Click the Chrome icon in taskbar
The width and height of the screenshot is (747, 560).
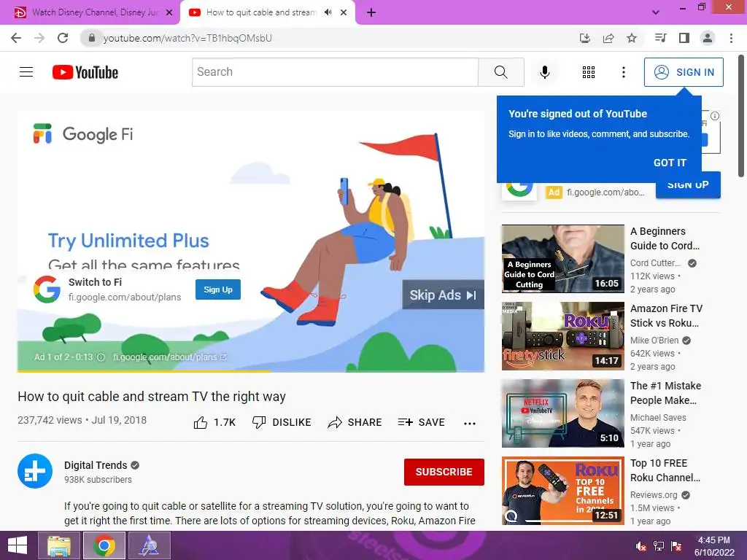click(x=104, y=545)
